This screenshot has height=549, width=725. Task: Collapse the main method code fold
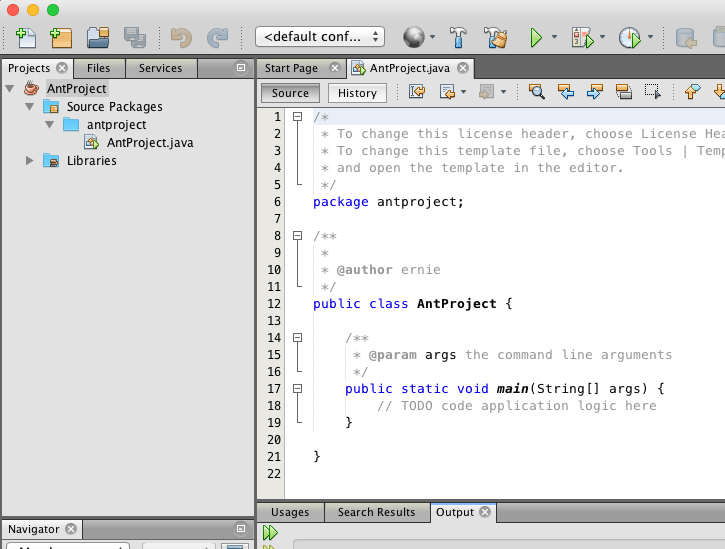[x=297, y=388]
